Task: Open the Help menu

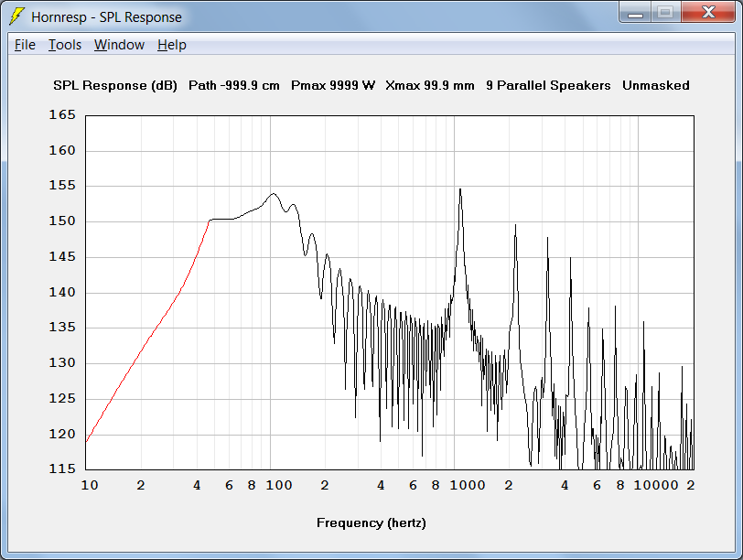Action: tap(171, 45)
